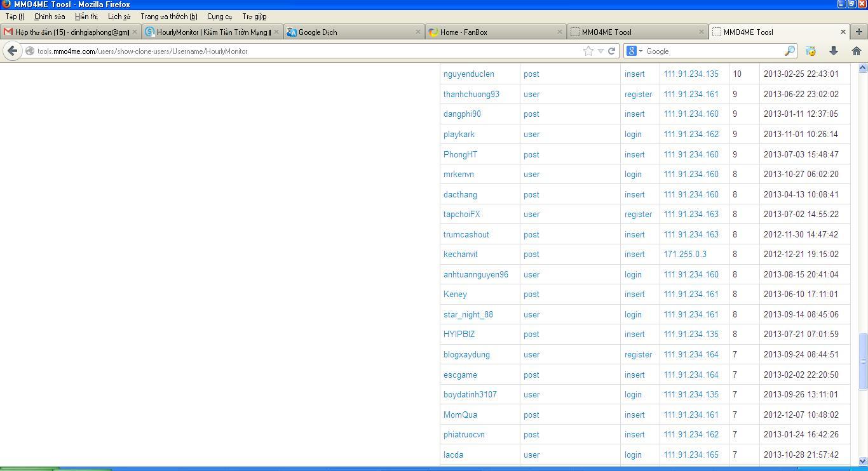Close the Hộp thư đến Gmail tab
This screenshot has height=471, width=868.
[x=135, y=32]
